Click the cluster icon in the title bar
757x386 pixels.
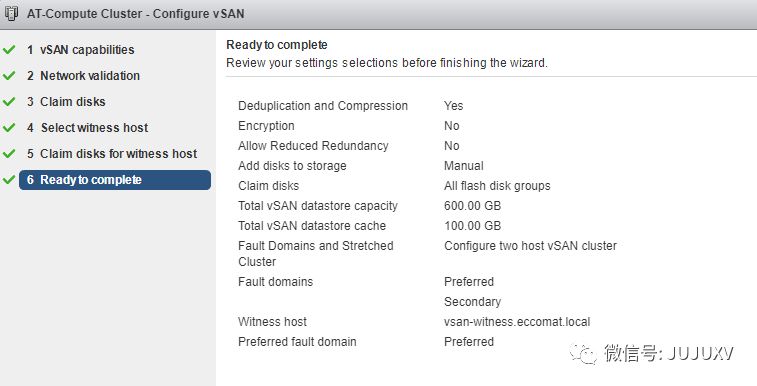(x=12, y=13)
